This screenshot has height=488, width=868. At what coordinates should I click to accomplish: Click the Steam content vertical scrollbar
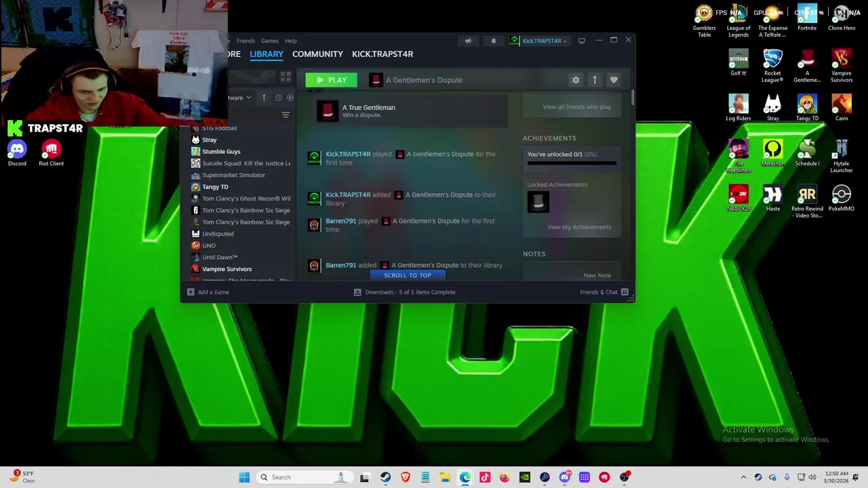click(x=633, y=98)
